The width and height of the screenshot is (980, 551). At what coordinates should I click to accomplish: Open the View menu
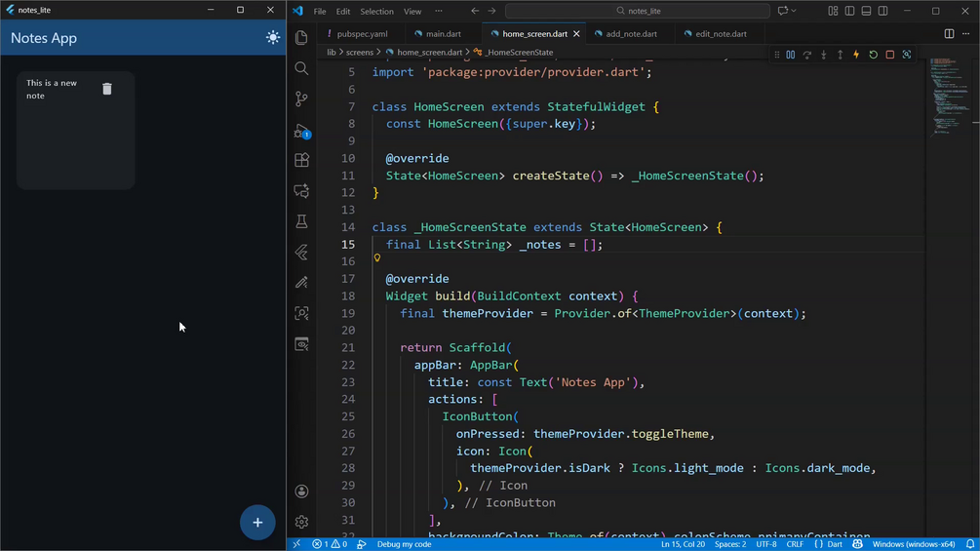(412, 12)
